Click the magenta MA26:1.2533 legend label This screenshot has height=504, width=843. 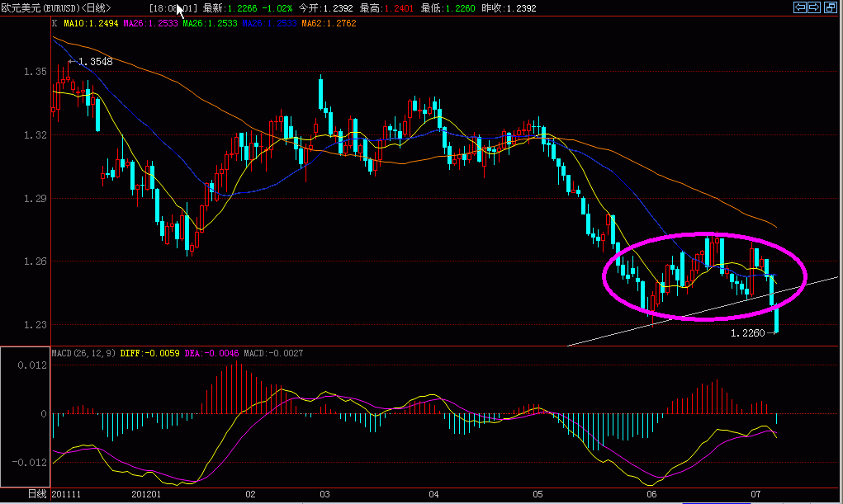point(150,23)
